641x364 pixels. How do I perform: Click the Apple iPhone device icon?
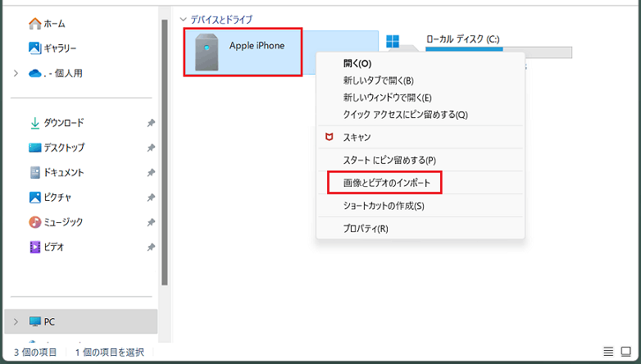click(207, 52)
